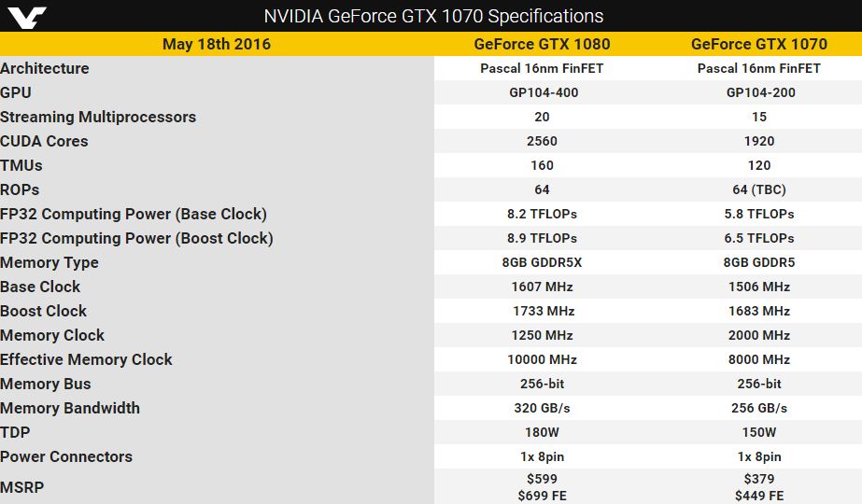862x504 pixels.
Task: Click the 8GB GDDR5X memory cell
Action: tap(542, 262)
